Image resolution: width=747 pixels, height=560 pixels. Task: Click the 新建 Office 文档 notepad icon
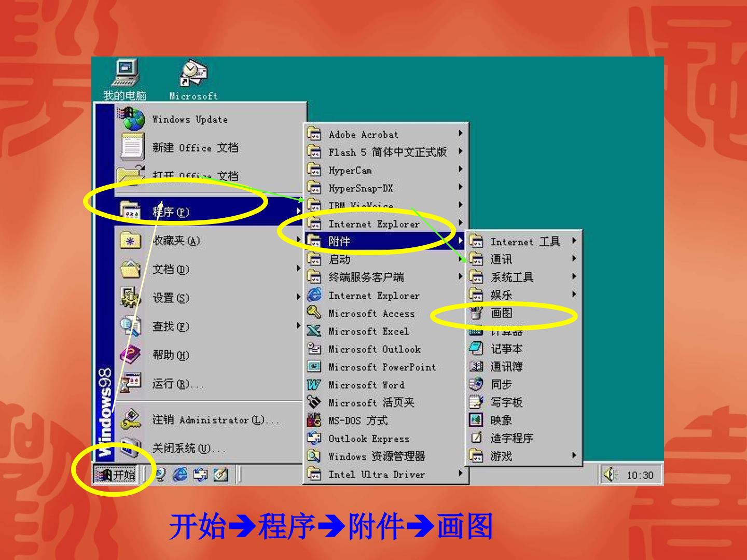point(132,147)
